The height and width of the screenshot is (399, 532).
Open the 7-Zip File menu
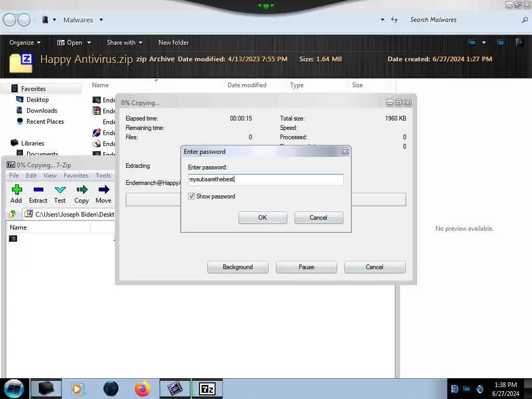(x=14, y=176)
